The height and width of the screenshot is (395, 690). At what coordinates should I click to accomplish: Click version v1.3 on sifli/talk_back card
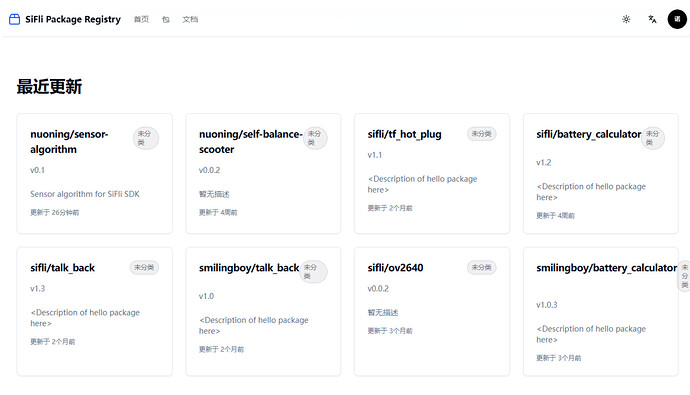37,289
